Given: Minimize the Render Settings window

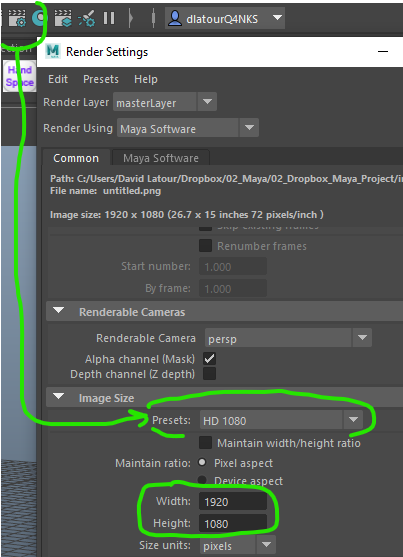Looking at the screenshot, I should click(383, 52).
